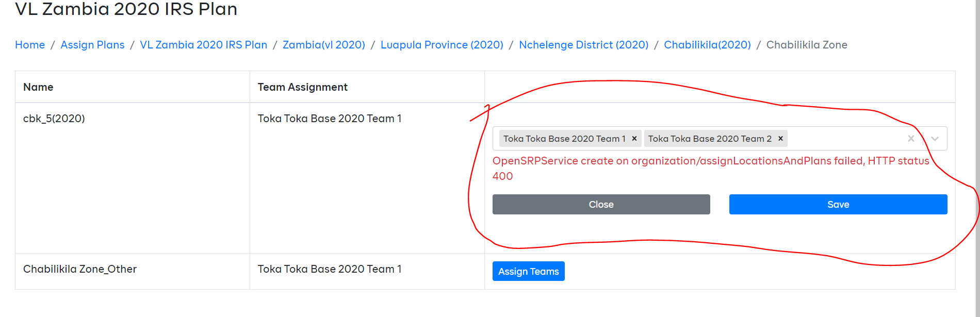The image size is (980, 317).
Task: Click the Name column header
Action: pos(38,87)
